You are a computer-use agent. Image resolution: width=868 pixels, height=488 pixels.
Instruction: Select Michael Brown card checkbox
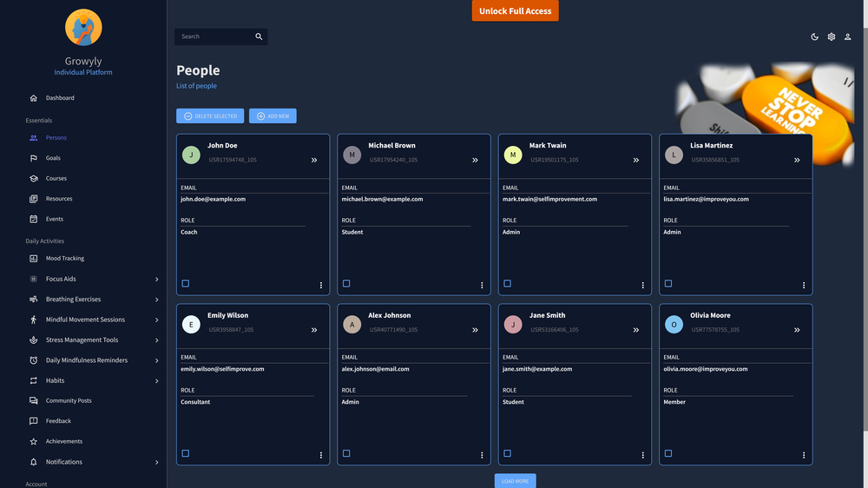[346, 284]
